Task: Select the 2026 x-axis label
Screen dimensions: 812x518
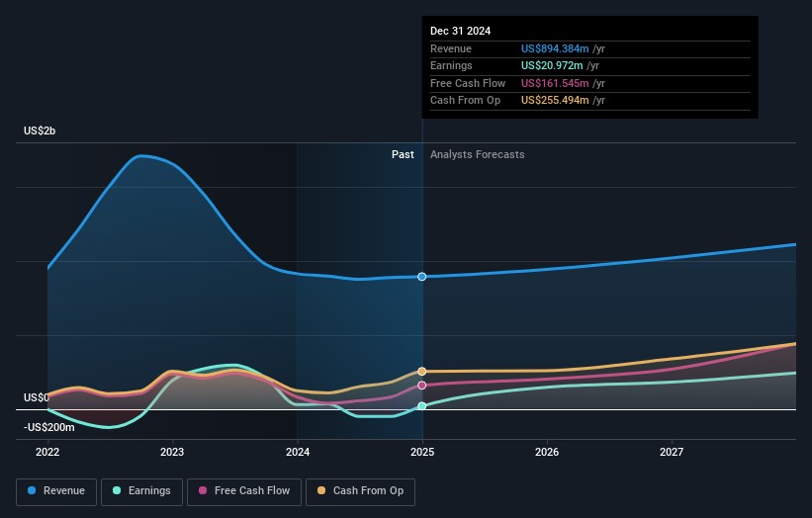Action: 547,453
